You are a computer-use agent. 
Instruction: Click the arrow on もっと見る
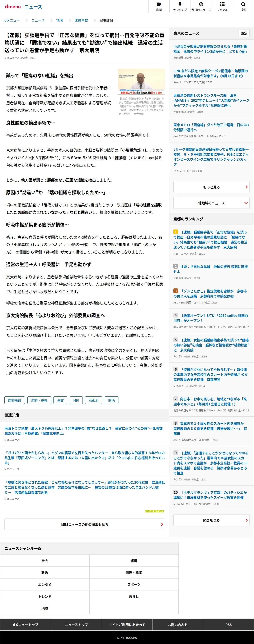246,187
